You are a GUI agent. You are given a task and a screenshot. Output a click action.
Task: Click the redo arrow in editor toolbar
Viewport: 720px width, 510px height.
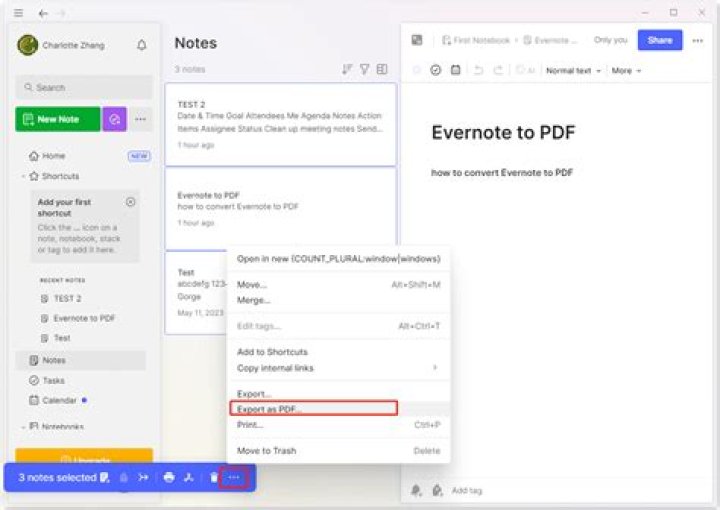click(x=498, y=70)
